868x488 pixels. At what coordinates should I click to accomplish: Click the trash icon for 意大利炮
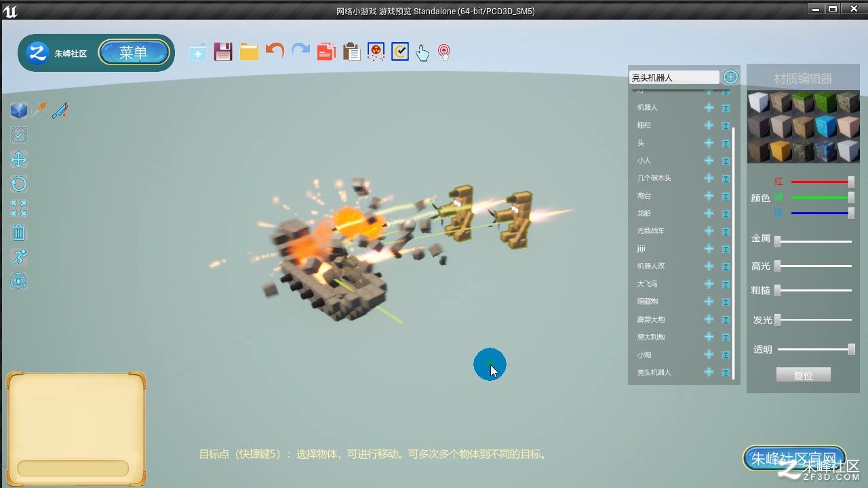(x=726, y=337)
